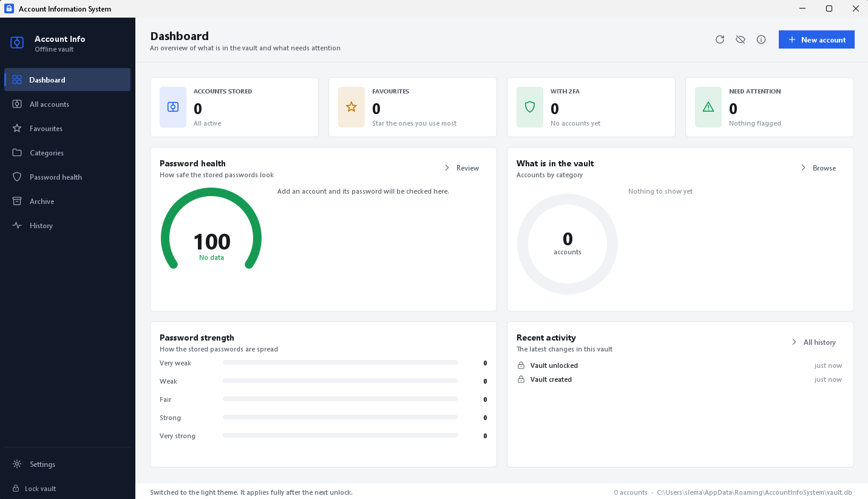Image resolution: width=868 pixels, height=499 pixels.
Task: Open the info icon in the header
Action: 761,39
